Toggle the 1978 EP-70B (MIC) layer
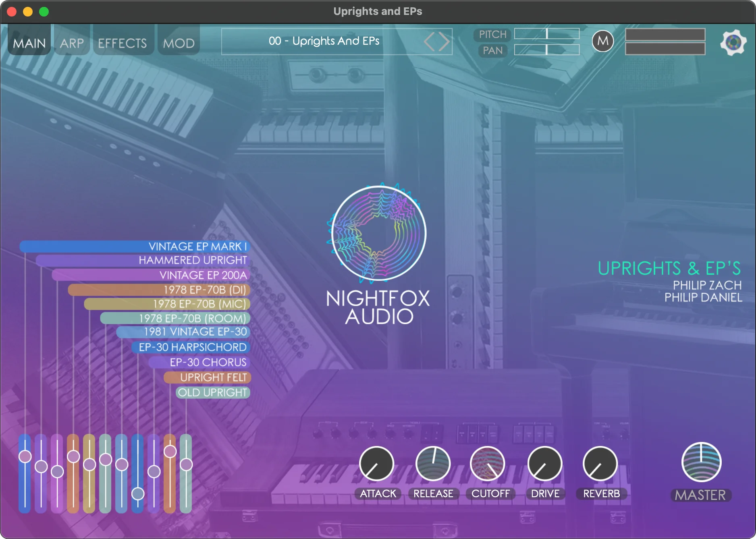 (167, 304)
